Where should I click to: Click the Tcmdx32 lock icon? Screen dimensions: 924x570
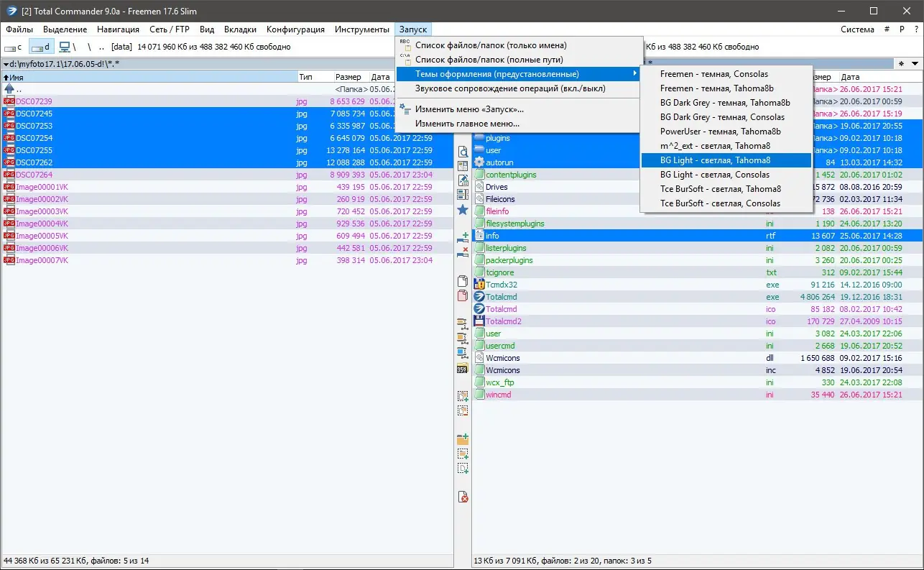click(x=480, y=285)
